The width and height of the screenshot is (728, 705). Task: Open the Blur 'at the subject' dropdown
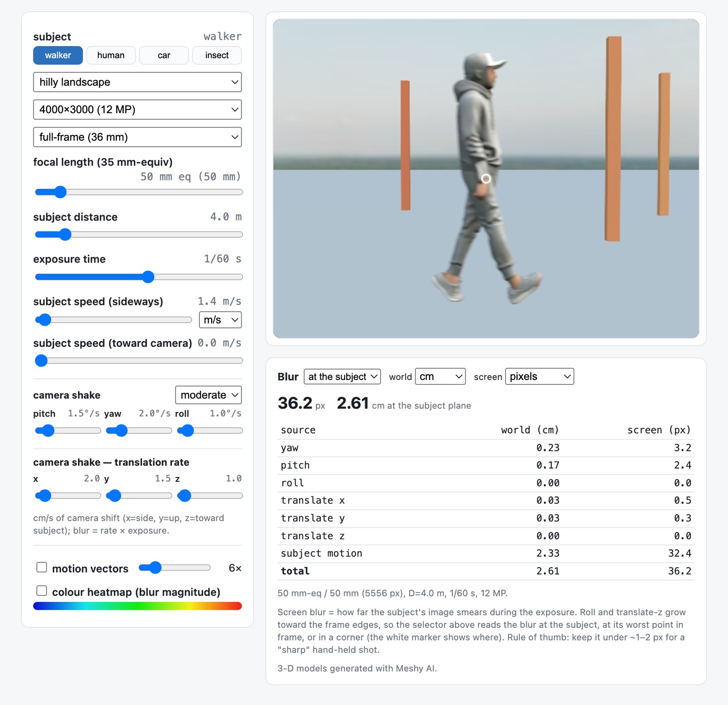342,377
